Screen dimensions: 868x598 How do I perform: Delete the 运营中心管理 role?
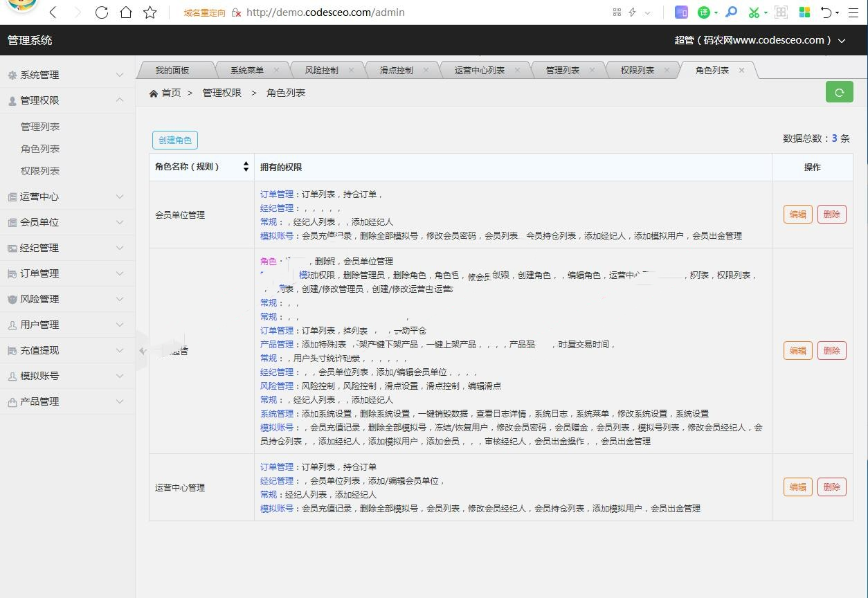click(x=831, y=487)
